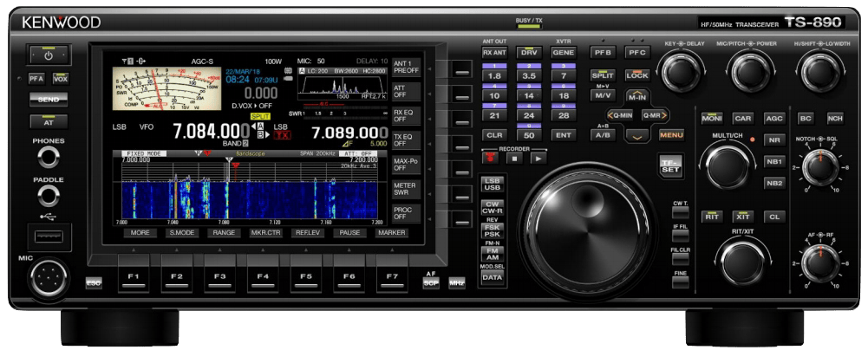
Task: Select the MORE softkey on screen
Action: pos(140,233)
